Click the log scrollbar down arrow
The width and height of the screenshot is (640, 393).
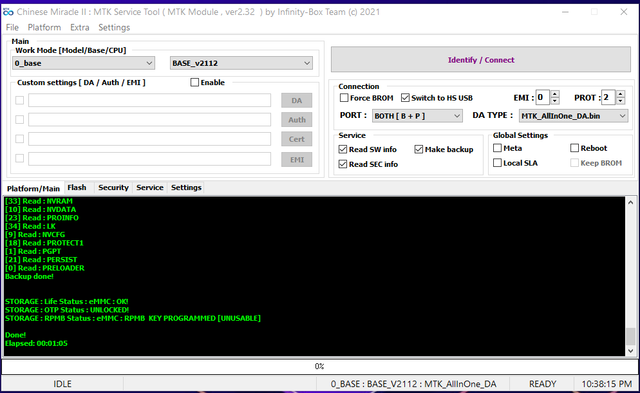[631, 351]
